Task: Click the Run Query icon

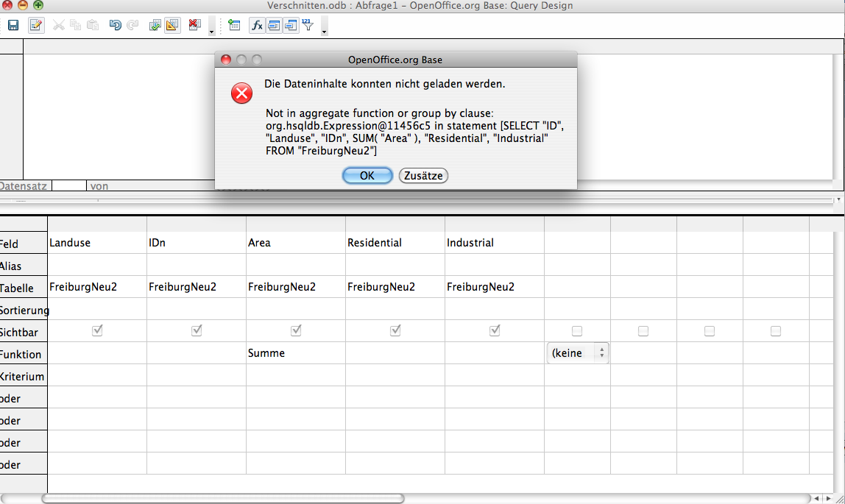Action: (x=155, y=25)
